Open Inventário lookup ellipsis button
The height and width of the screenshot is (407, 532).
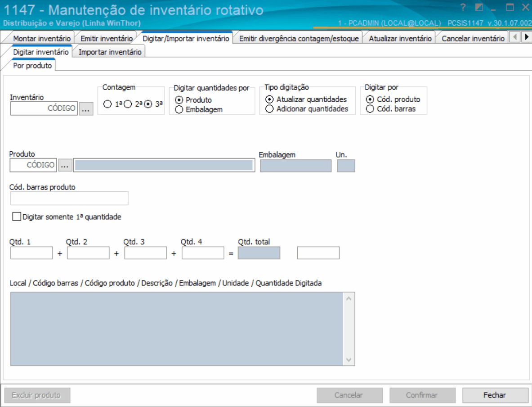tap(86, 109)
